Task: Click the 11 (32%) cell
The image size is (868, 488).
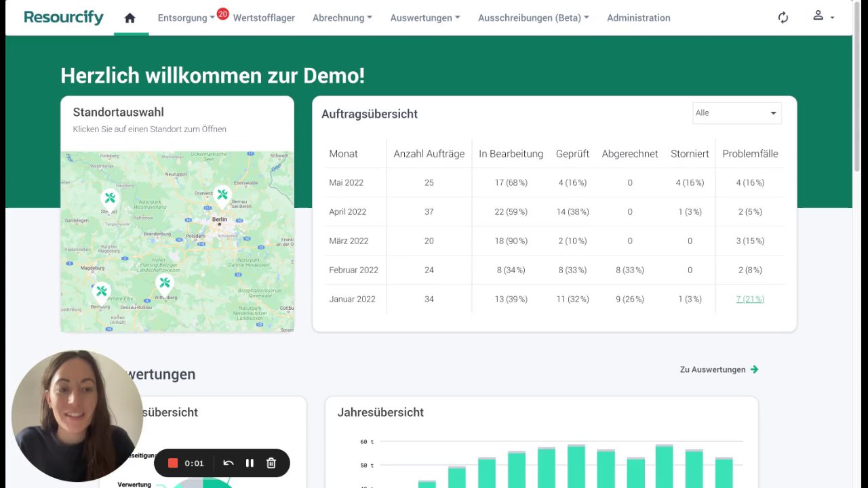Action: [x=572, y=299]
